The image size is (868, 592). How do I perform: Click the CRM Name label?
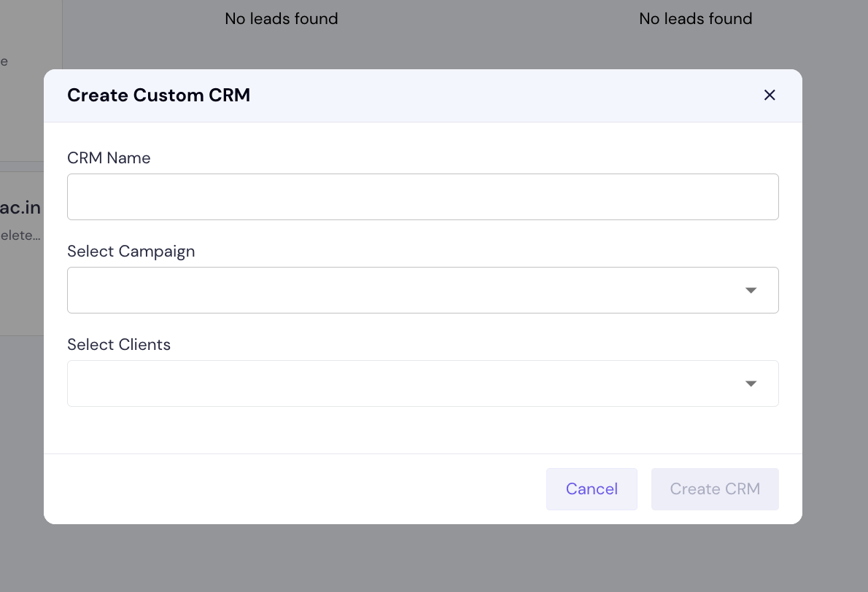(109, 158)
